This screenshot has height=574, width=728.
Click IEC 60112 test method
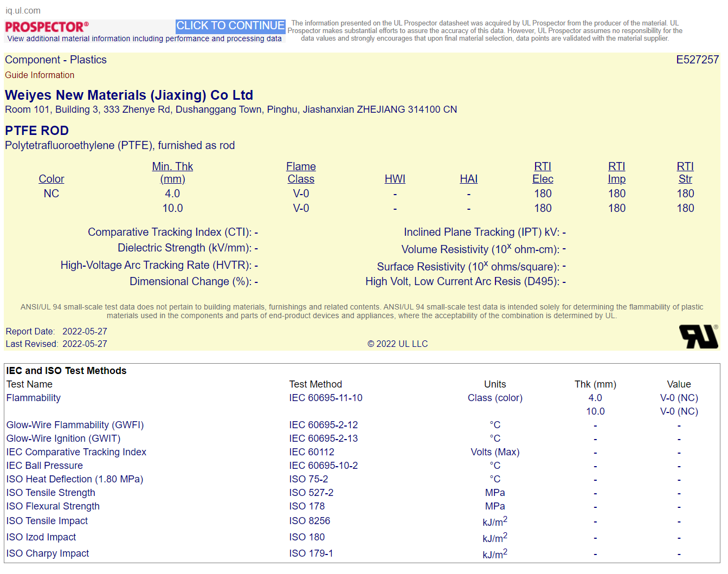pyautogui.click(x=312, y=452)
